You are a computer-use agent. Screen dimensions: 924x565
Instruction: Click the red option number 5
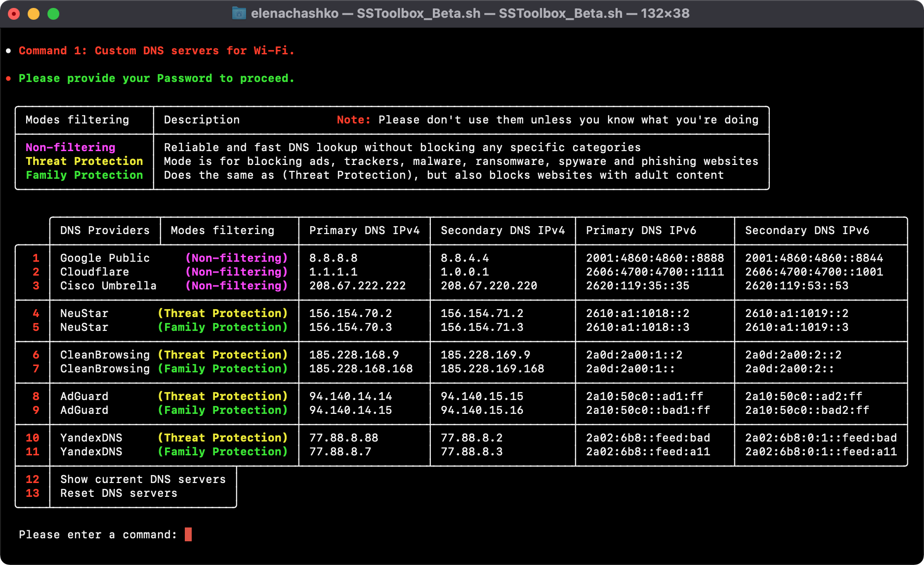(x=36, y=327)
